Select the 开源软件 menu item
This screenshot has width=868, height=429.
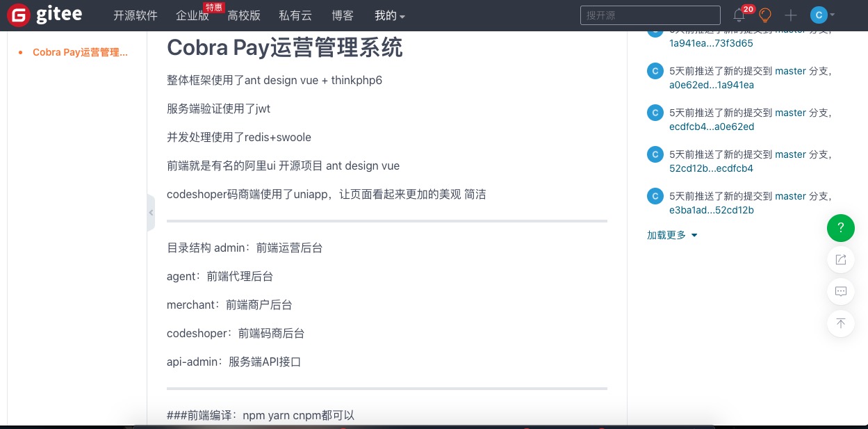point(135,15)
